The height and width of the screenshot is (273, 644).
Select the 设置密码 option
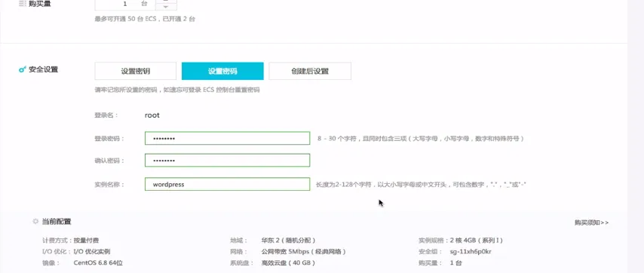coord(222,71)
